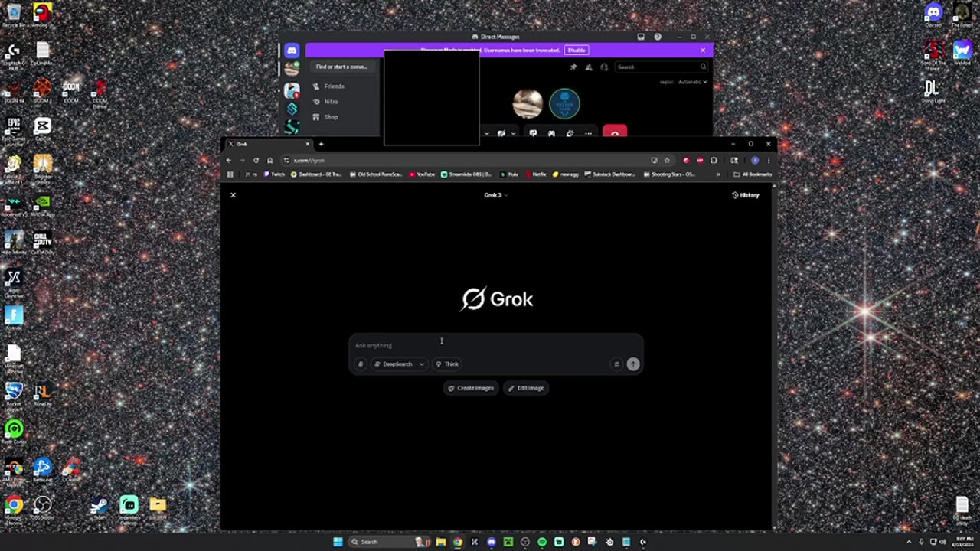
Task: Open Chrome profile avatar
Action: tap(755, 161)
